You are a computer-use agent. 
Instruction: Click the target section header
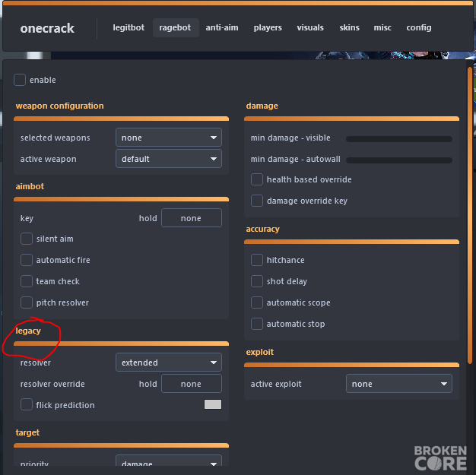pos(27,432)
